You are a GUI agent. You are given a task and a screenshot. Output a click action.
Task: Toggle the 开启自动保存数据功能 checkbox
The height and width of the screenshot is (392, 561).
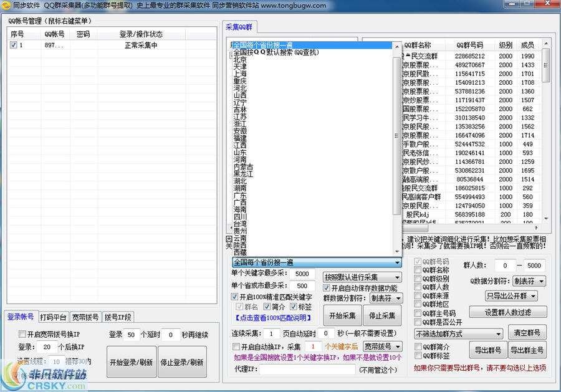[326, 287]
